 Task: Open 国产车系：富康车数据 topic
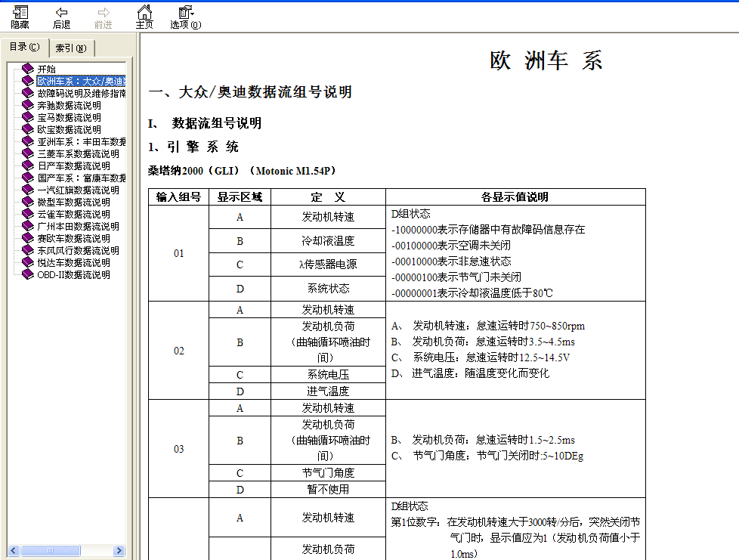tap(82, 178)
